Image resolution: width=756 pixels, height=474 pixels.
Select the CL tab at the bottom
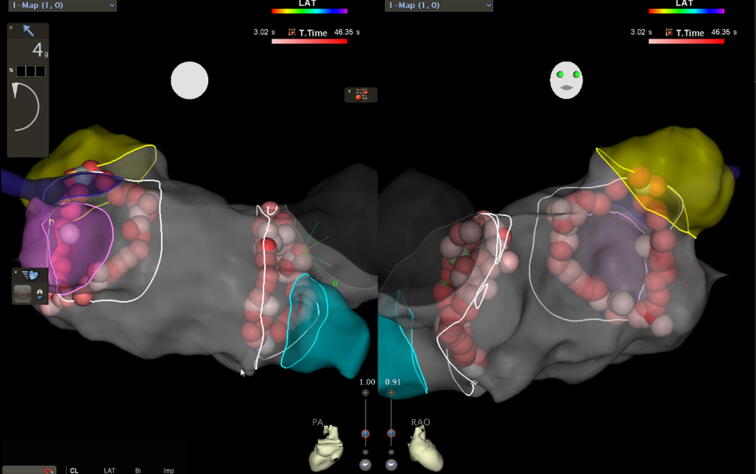tap(74, 469)
